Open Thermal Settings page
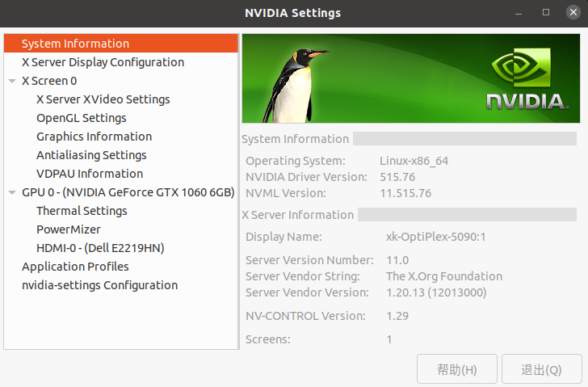The height and width of the screenshot is (387, 588). point(82,211)
